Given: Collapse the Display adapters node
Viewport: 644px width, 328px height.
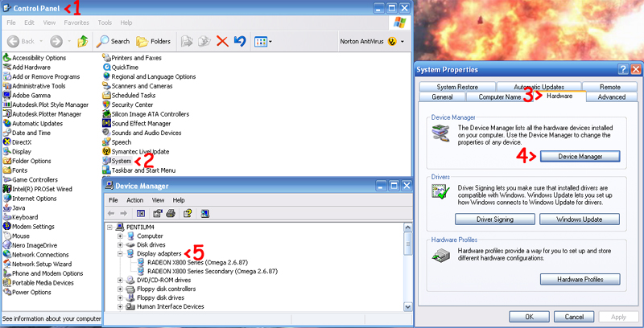Looking at the screenshot, I should tap(120, 253).
